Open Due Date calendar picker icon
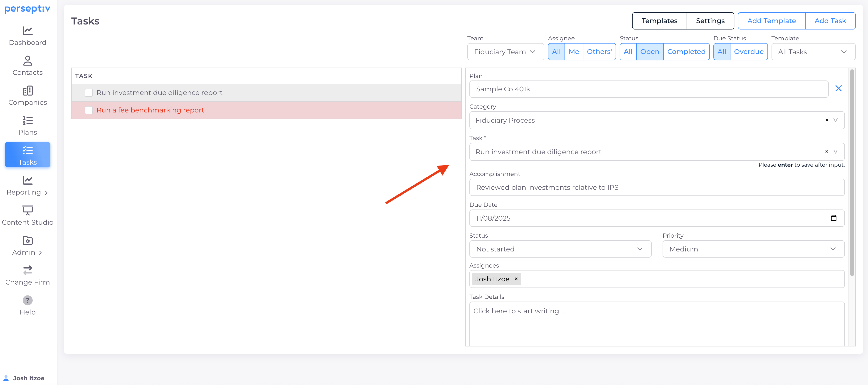This screenshot has height=385, width=868. click(833, 218)
